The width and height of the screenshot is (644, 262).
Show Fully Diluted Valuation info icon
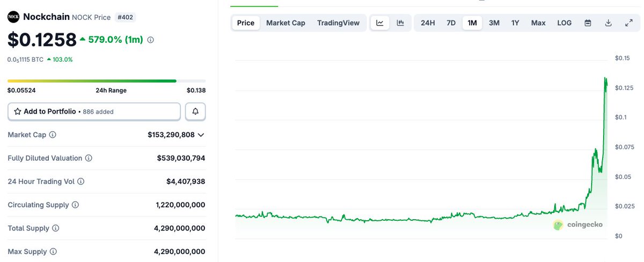[x=89, y=159]
